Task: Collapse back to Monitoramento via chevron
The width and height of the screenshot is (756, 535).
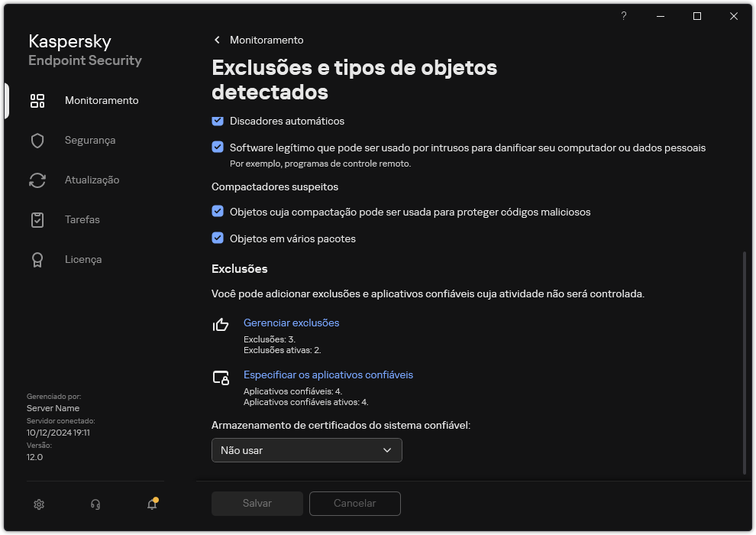Action: pyautogui.click(x=217, y=40)
